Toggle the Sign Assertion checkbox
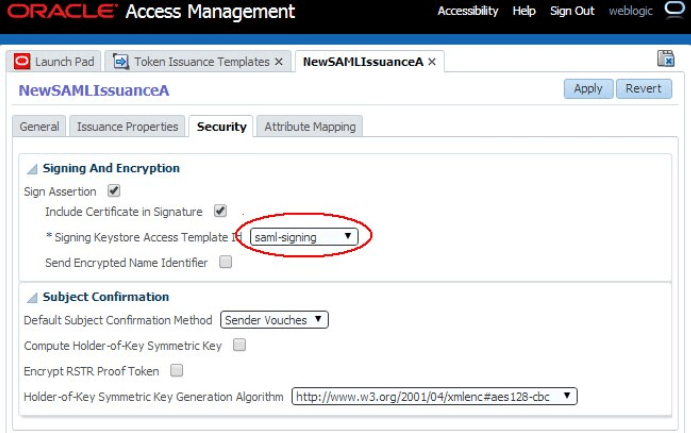The width and height of the screenshot is (691, 433). (x=114, y=191)
